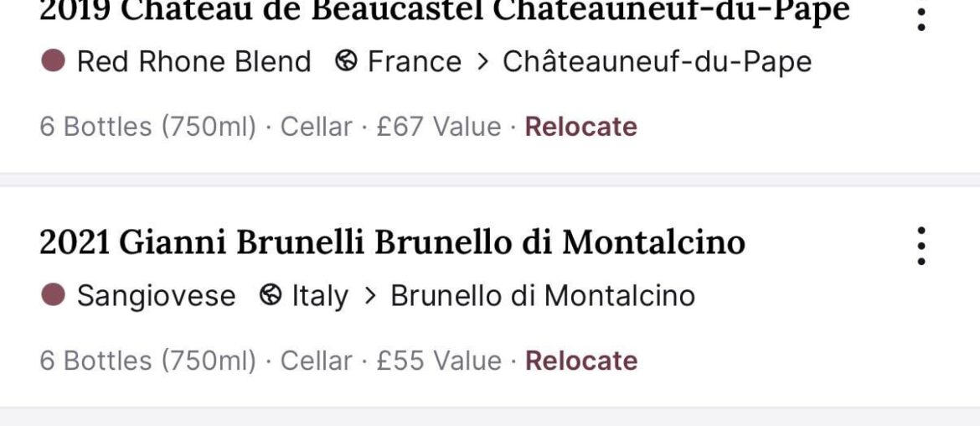Click the Châteauneuf-du-Pape region label after France
Image resolution: width=980 pixels, height=426 pixels.
(657, 62)
